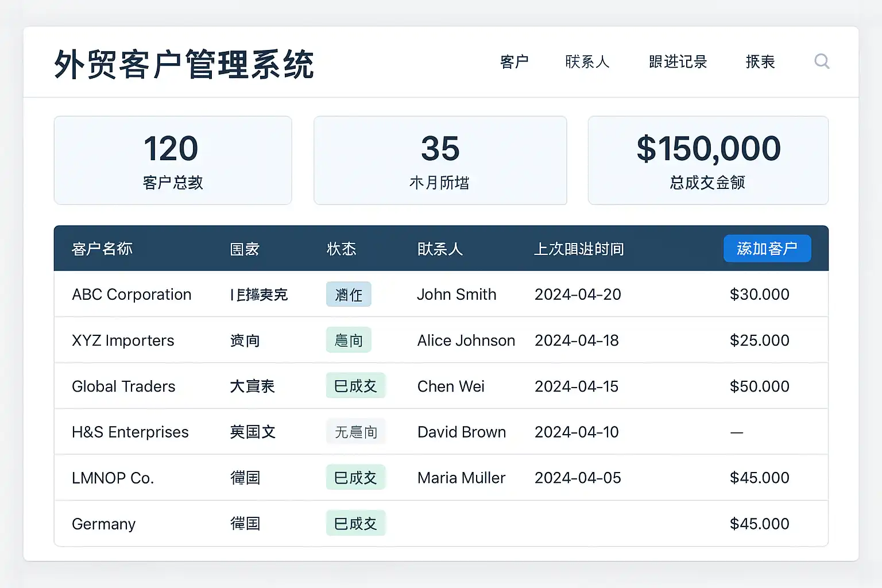Click the Global Traders customer name
The width and height of the screenshot is (882, 588).
click(x=123, y=386)
